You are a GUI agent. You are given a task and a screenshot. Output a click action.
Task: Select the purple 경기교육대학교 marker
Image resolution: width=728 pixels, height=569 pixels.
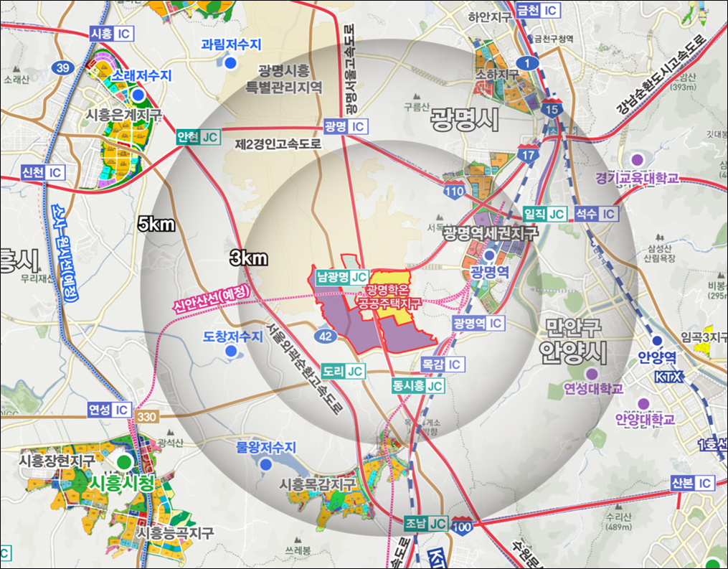pos(636,159)
